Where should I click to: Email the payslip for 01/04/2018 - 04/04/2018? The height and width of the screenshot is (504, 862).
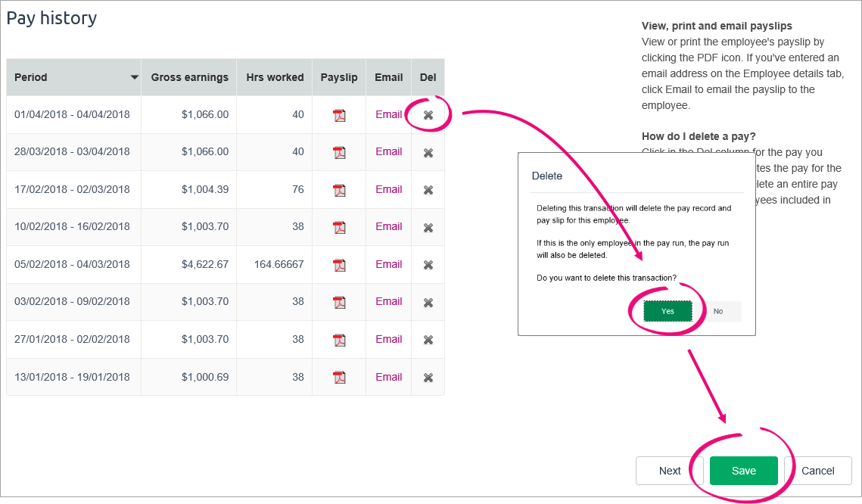[x=388, y=114]
